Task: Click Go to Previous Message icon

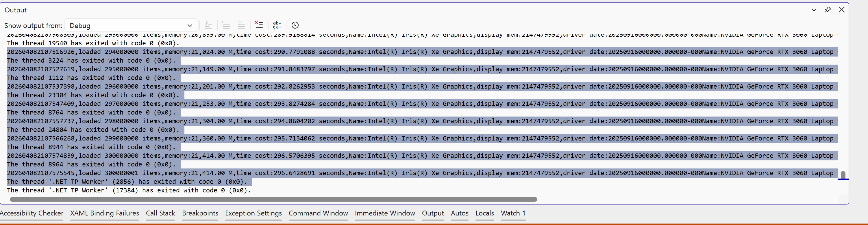Action: tap(226, 25)
